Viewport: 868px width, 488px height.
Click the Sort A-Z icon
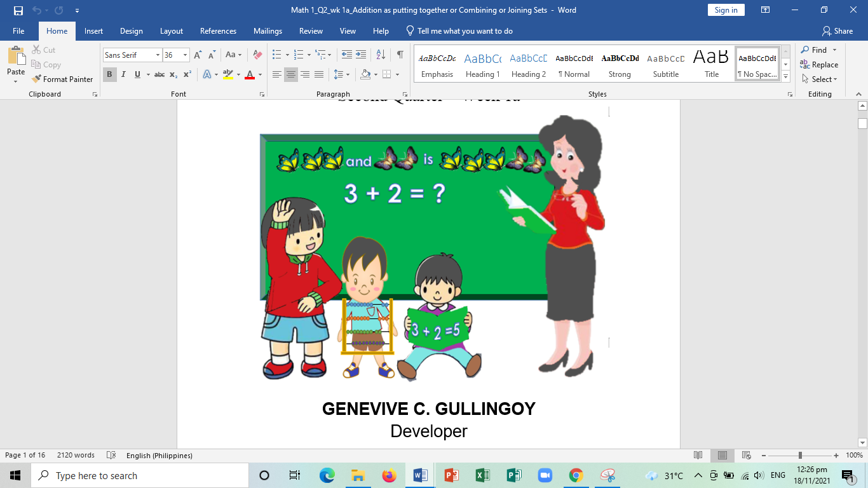point(381,55)
